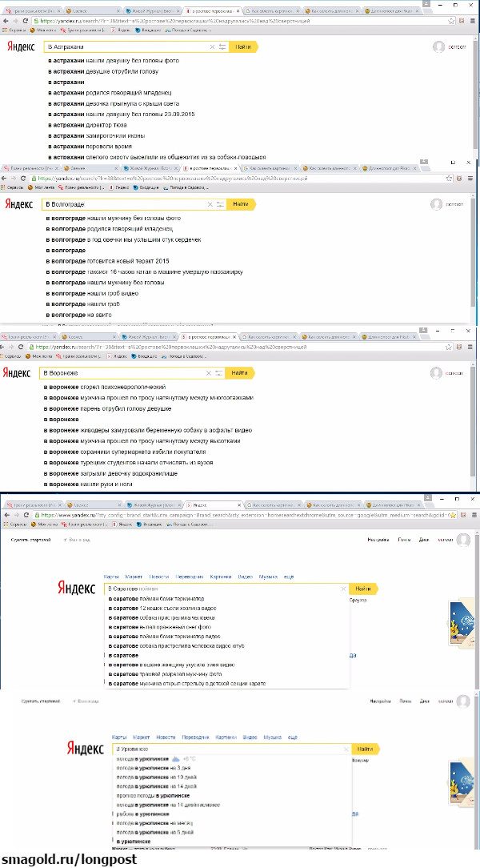Clear the "В Воронеже" search field with X icon

pos(208,373)
